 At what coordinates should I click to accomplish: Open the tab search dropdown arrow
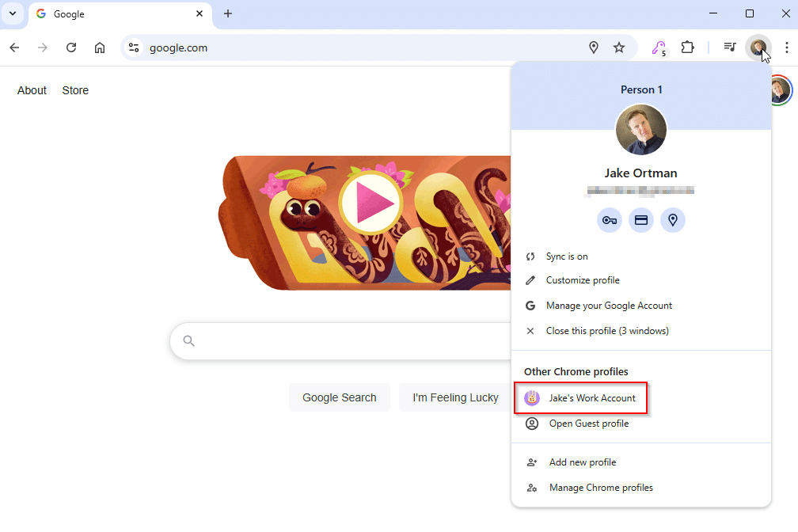point(13,13)
